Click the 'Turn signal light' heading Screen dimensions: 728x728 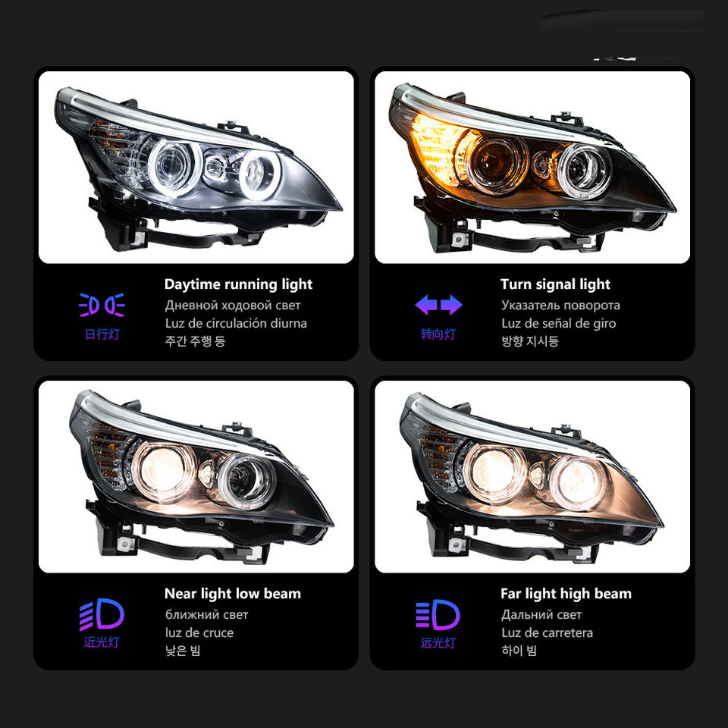click(x=555, y=284)
